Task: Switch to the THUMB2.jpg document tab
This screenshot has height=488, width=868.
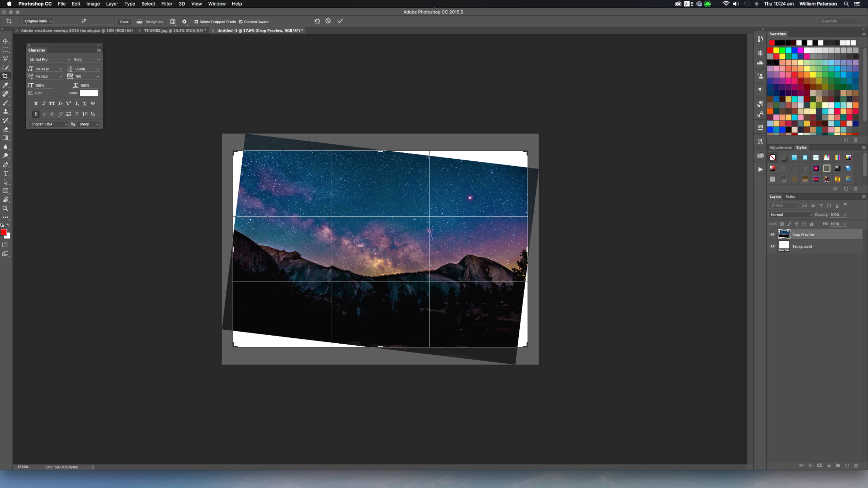Action: pos(175,31)
